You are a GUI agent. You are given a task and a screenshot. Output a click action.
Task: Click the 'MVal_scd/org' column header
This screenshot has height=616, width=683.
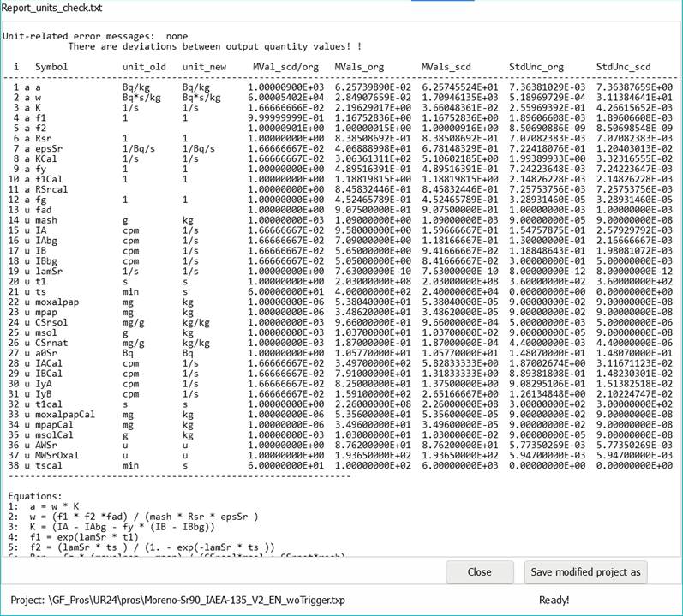pyautogui.click(x=285, y=66)
